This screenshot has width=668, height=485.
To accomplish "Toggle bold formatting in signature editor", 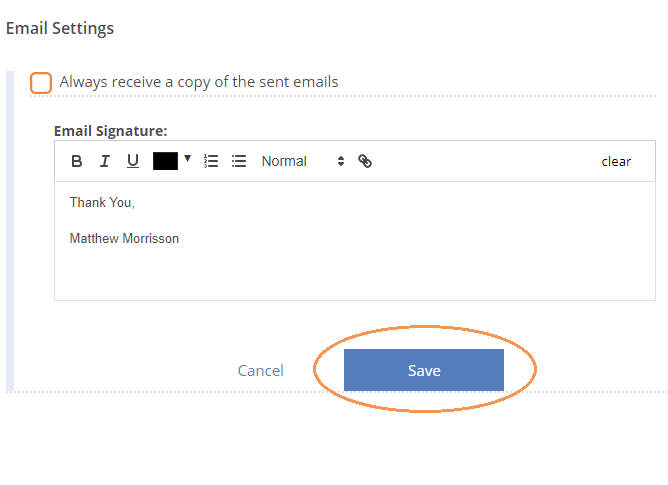I will point(77,161).
